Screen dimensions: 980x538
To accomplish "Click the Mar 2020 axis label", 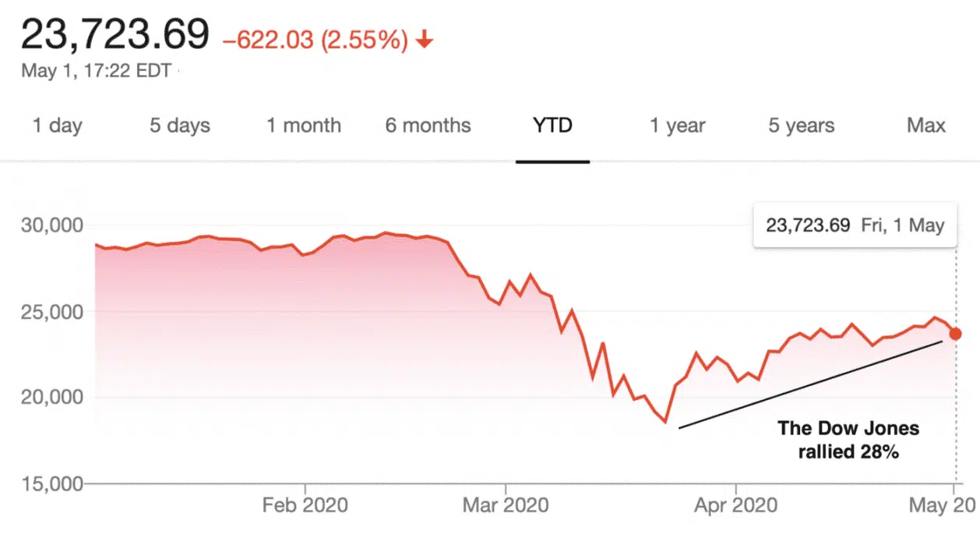I will pyautogui.click(x=506, y=505).
